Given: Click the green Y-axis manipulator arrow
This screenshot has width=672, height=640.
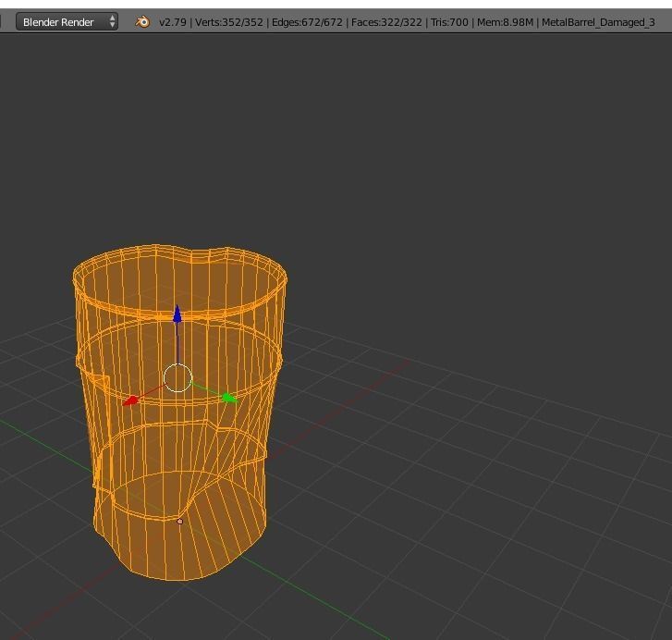Looking at the screenshot, I should click(x=229, y=399).
